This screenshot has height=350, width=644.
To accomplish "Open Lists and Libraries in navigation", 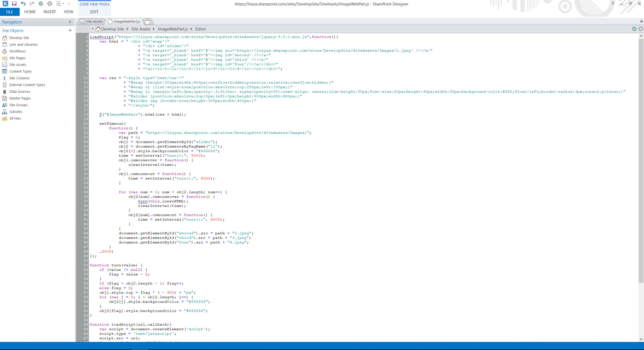I will (23, 45).
